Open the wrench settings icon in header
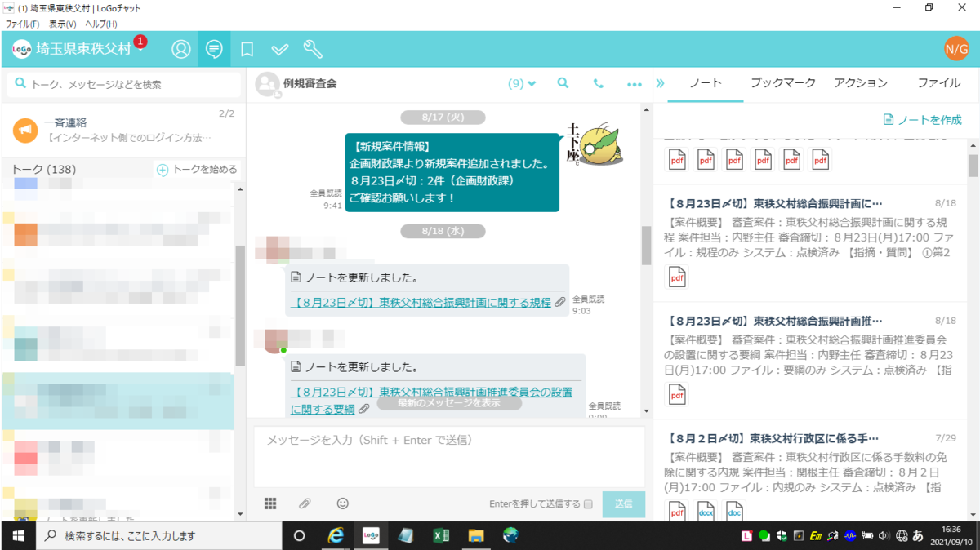This screenshot has height=550, width=980. 313,49
